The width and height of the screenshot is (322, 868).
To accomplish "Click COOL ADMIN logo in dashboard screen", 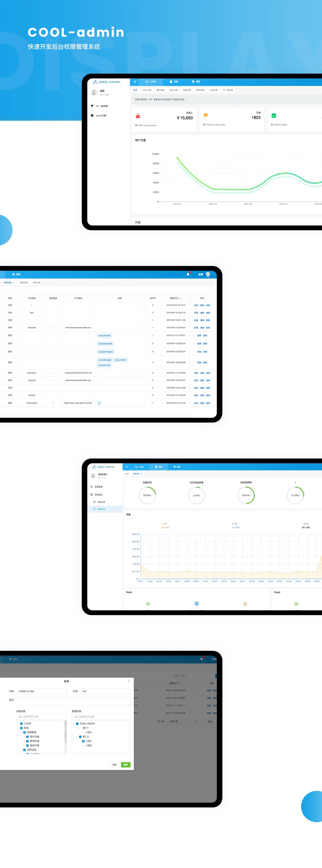I will coord(106,82).
